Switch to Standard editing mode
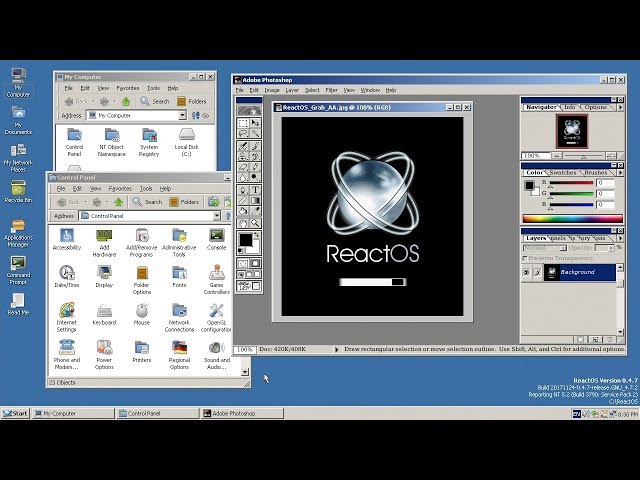This screenshot has height=480, width=640. (x=243, y=263)
